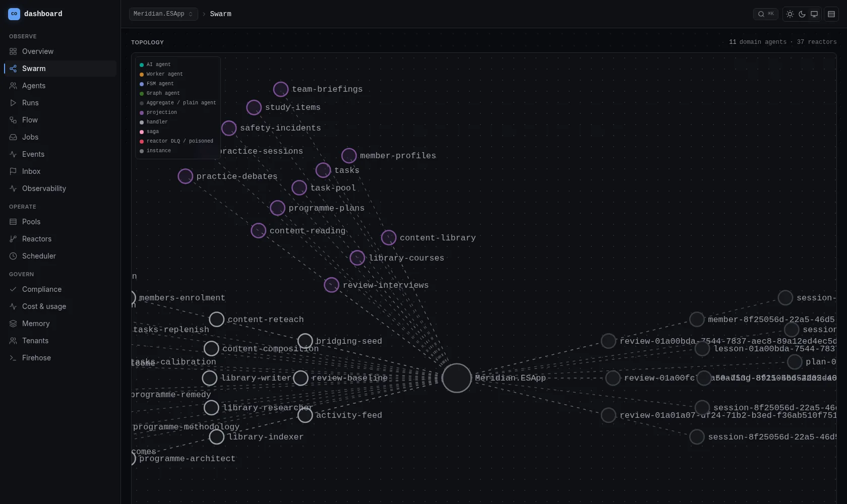Open Runs via its play icon

(13, 103)
